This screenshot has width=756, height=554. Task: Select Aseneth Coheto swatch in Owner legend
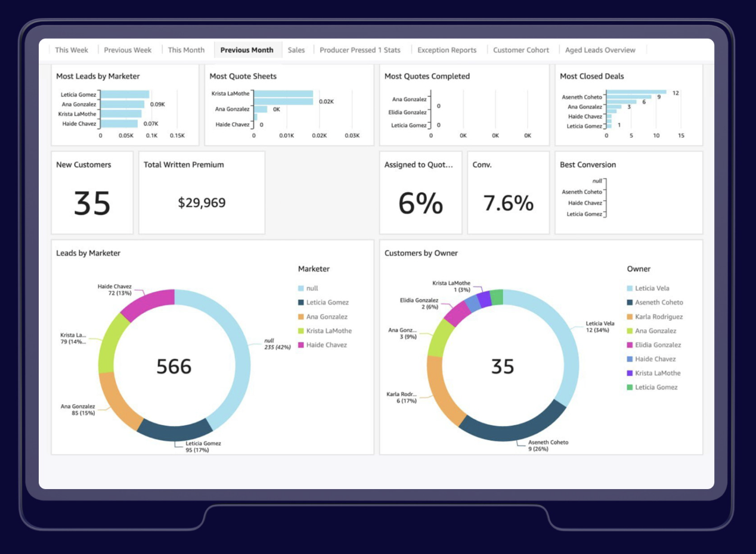pos(630,303)
